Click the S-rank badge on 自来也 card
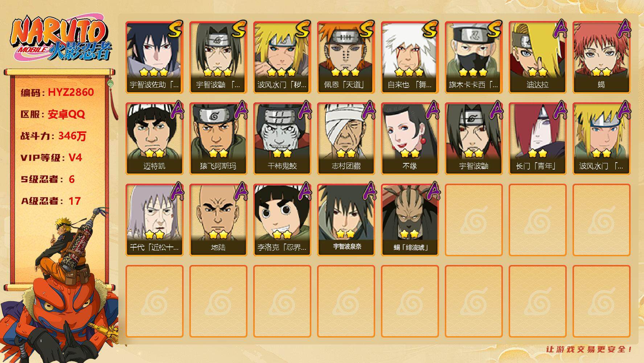 pyautogui.click(x=430, y=29)
